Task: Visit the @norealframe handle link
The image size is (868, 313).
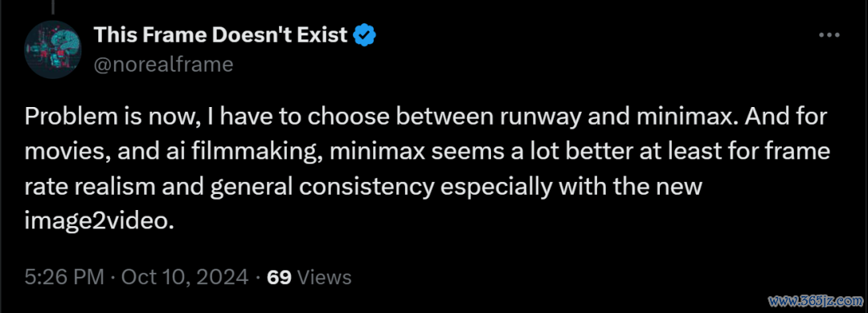Action: 162,65
